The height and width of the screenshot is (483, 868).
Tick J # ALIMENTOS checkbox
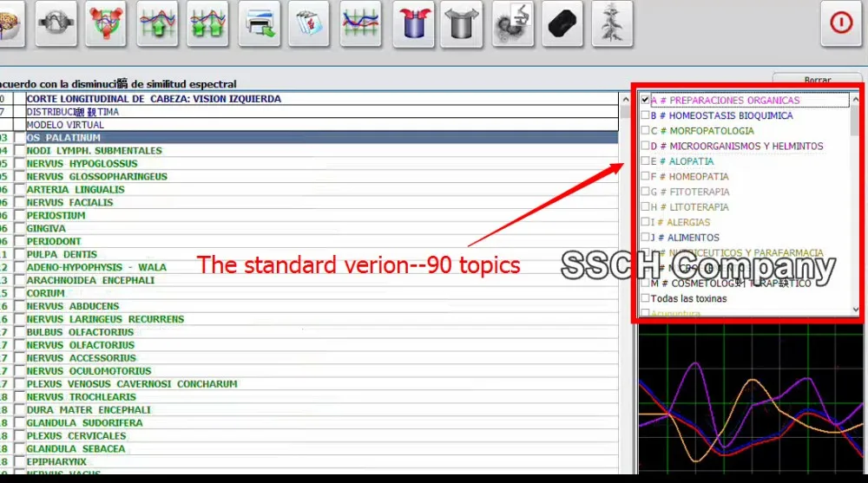(x=645, y=237)
